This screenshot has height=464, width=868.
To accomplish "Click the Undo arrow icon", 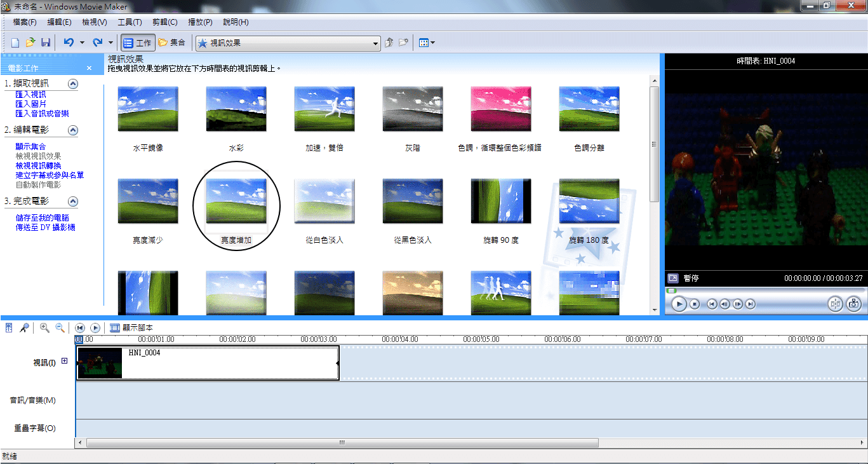I will point(69,43).
